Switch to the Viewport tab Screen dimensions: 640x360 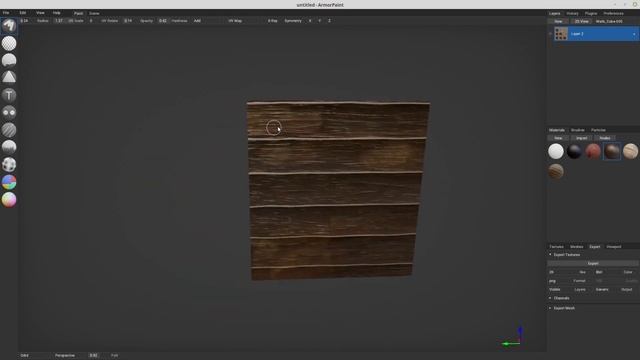tap(613, 247)
